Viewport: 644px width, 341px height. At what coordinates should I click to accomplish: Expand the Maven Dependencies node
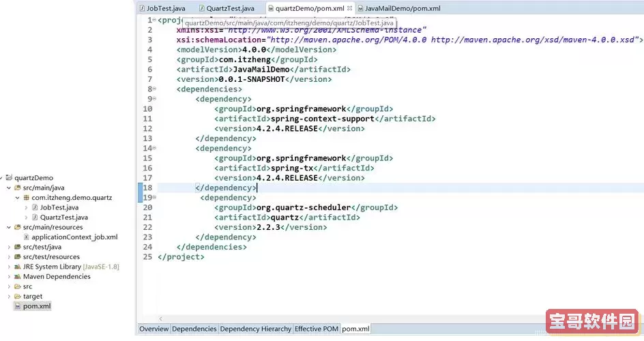point(9,276)
